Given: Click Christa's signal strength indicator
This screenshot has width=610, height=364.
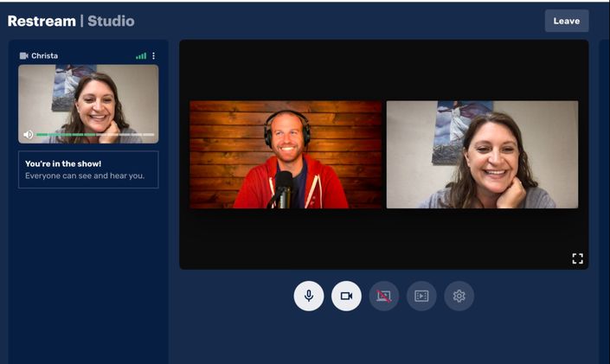Looking at the screenshot, I should pos(141,56).
